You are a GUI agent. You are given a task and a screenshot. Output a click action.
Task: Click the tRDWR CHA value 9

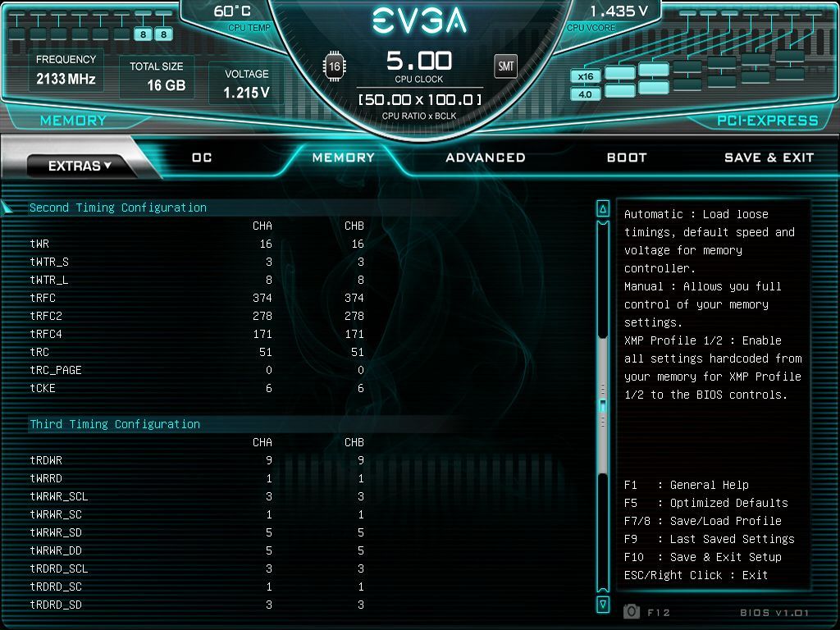pos(269,460)
